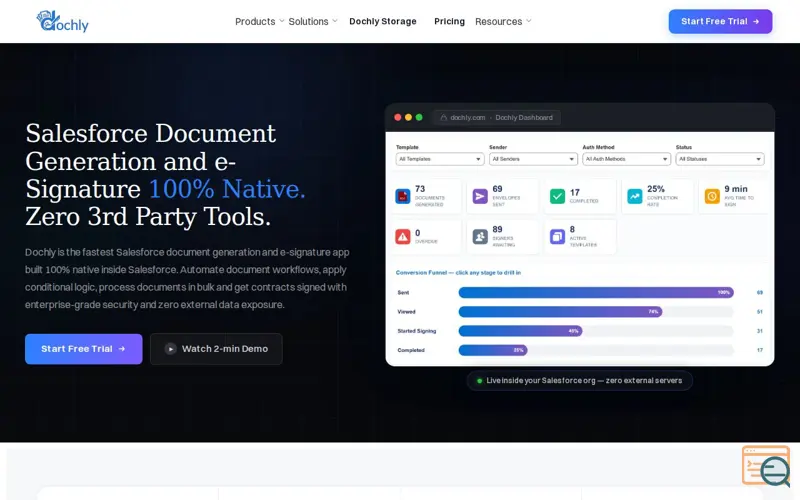800x500 pixels.
Task: Click the lock icon in mockup address bar
Action: (x=443, y=117)
